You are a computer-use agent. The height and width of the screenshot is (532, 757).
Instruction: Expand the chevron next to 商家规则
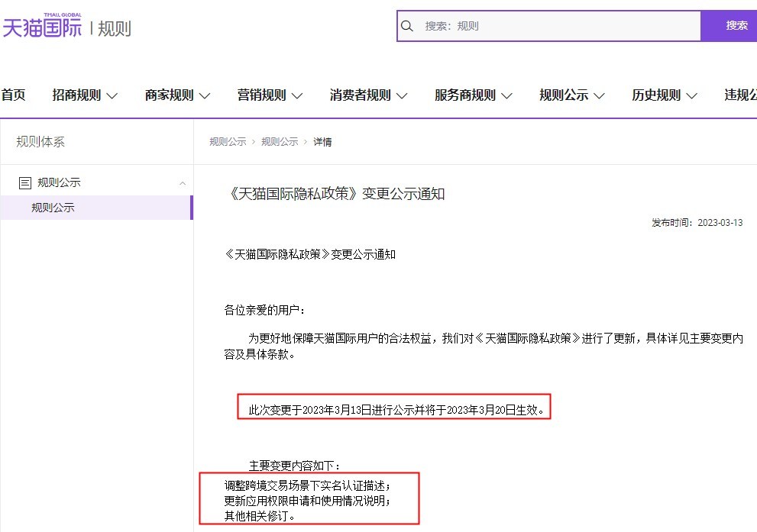[x=205, y=96]
